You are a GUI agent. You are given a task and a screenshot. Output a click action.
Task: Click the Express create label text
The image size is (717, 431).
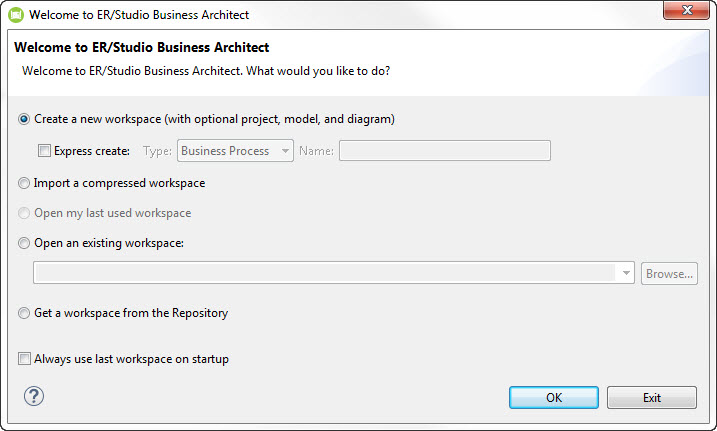92,151
